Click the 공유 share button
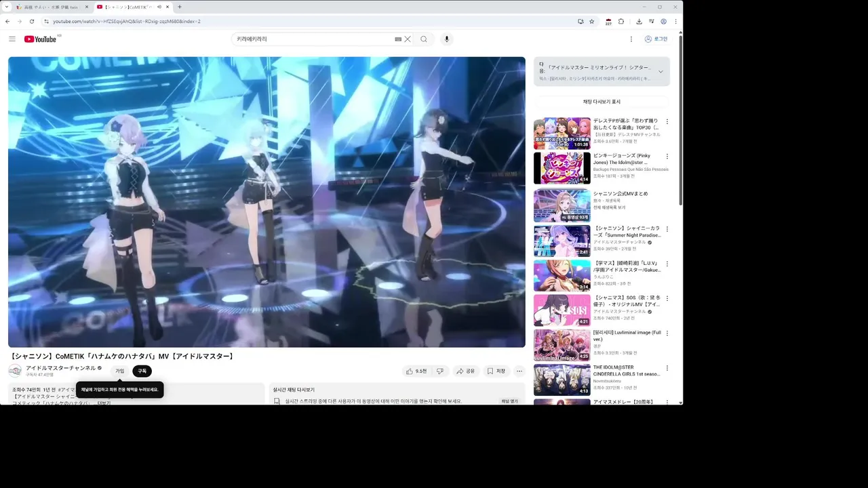Image resolution: width=868 pixels, height=488 pixels. (x=466, y=371)
